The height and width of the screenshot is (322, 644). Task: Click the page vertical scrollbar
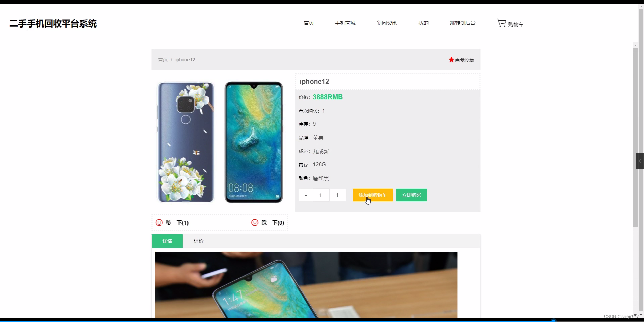(635, 137)
